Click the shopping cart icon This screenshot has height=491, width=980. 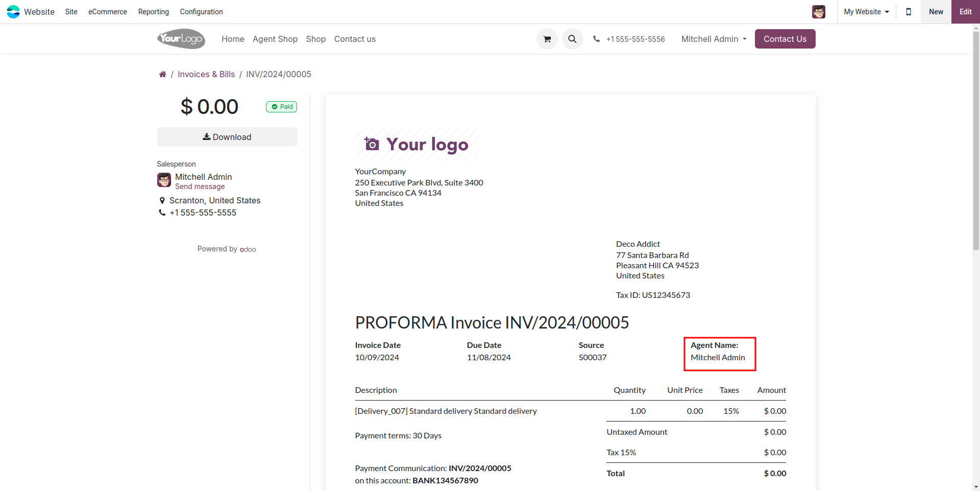click(x=547, y=39)
